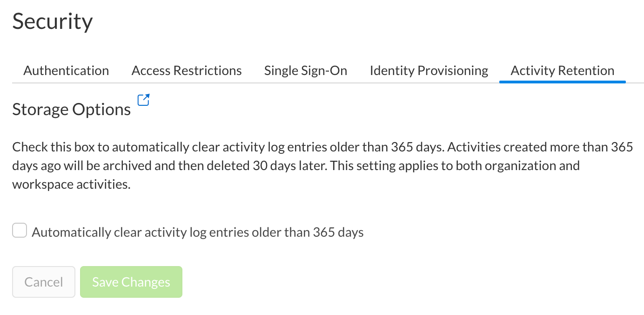This screenshot has width=644, height=315.
Task: Click the blue external-link icon for help documentation
Action: coord(143,99)
